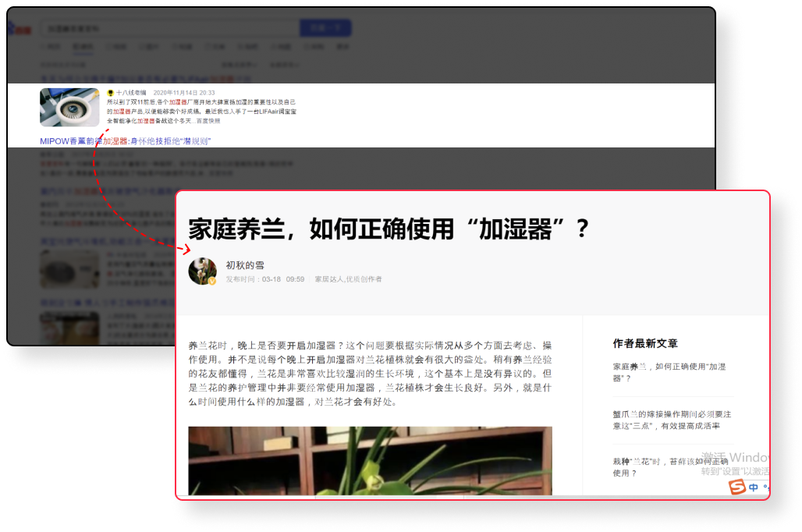This screenshot has height=532, width=802.
Task: Open the MIPOW香薰韵律加湿器 result link
Action: click(x=126, y=141)
